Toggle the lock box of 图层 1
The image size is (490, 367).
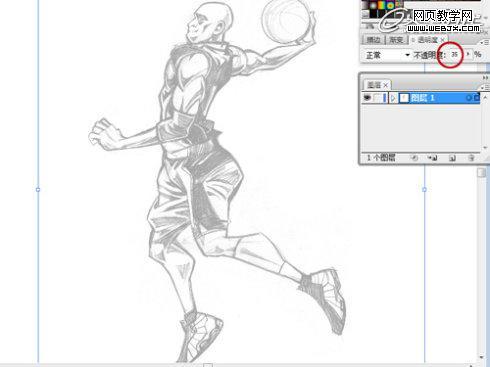click(x=377, y=98)
